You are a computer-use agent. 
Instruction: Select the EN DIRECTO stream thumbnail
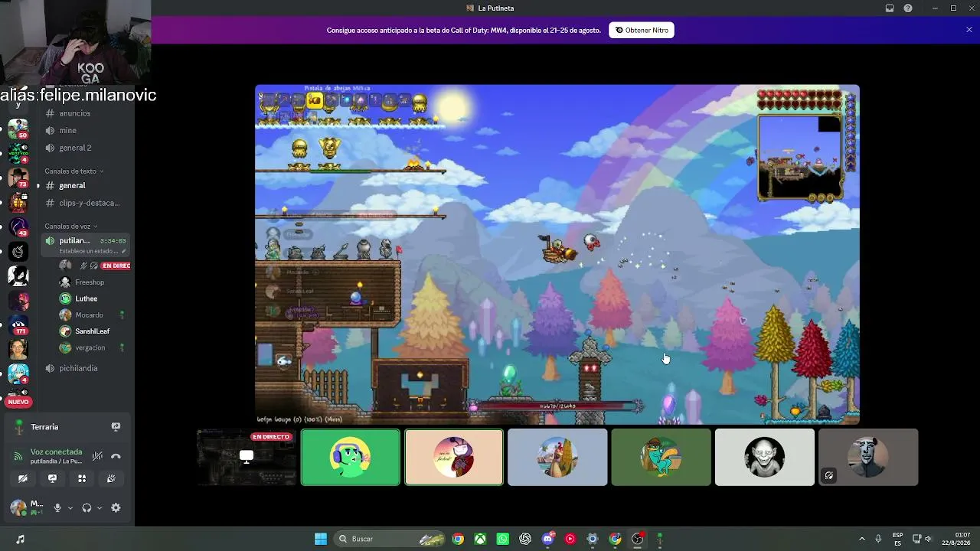click(247, 457)
